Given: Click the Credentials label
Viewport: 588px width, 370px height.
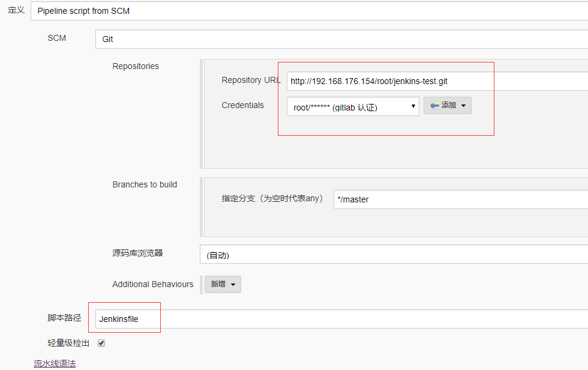Looking at the screenshot, I should click(242, 105).
